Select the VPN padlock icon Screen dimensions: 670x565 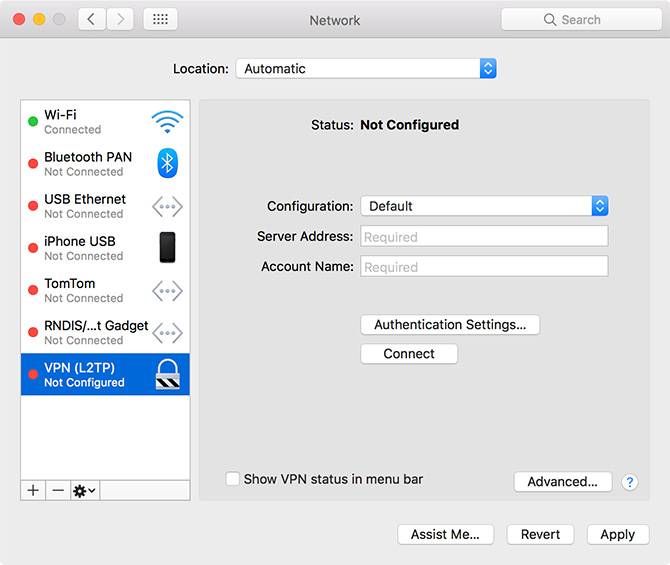coord(167,374)
